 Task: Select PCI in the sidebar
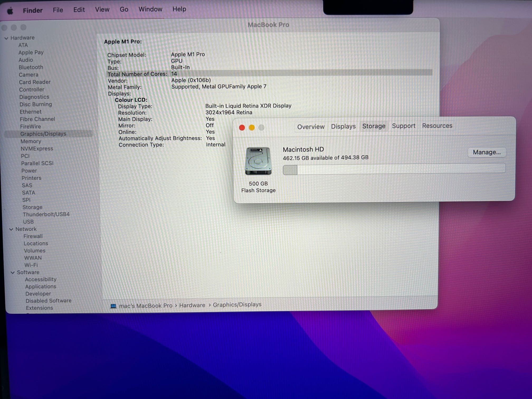coord(25,156)
